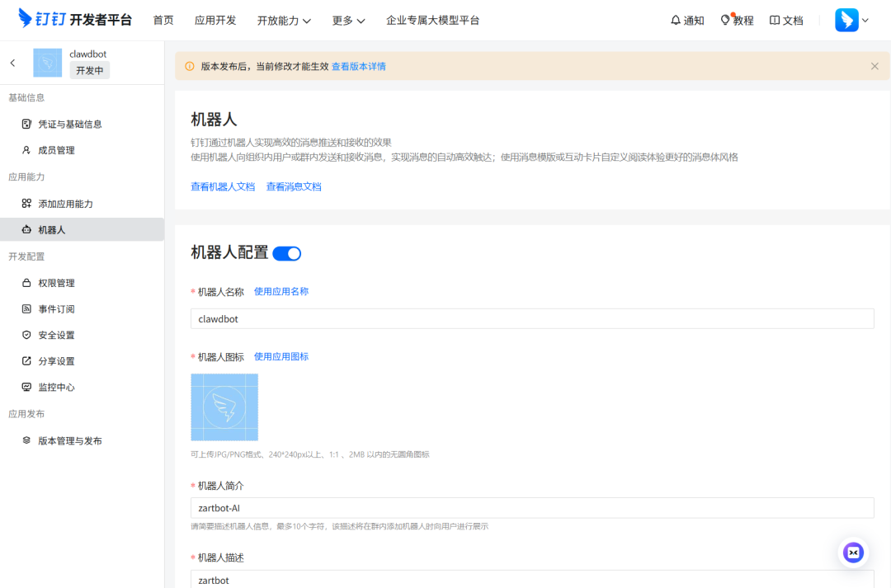
Task: Open 查看机器人文档 documentation link
Action: pyautogui.click(x=221, y=187)
